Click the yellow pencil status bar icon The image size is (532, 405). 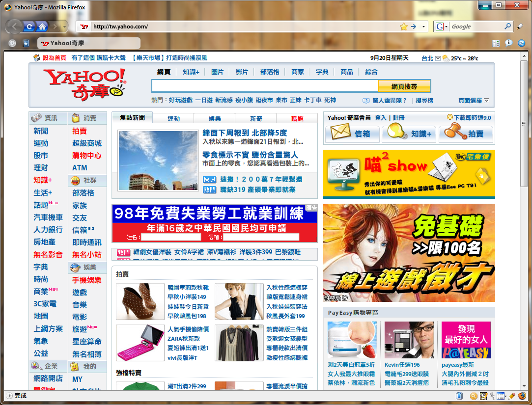[512, 396]
